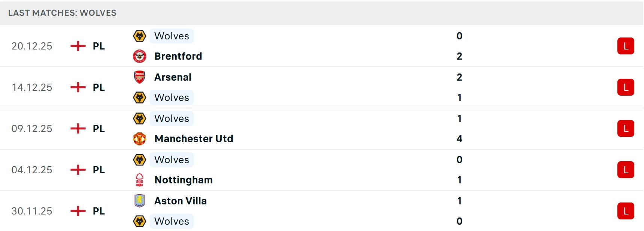
Task: Click Wolves label in Arsenal match
Action: pyautogui.click(x=172, y=97)
